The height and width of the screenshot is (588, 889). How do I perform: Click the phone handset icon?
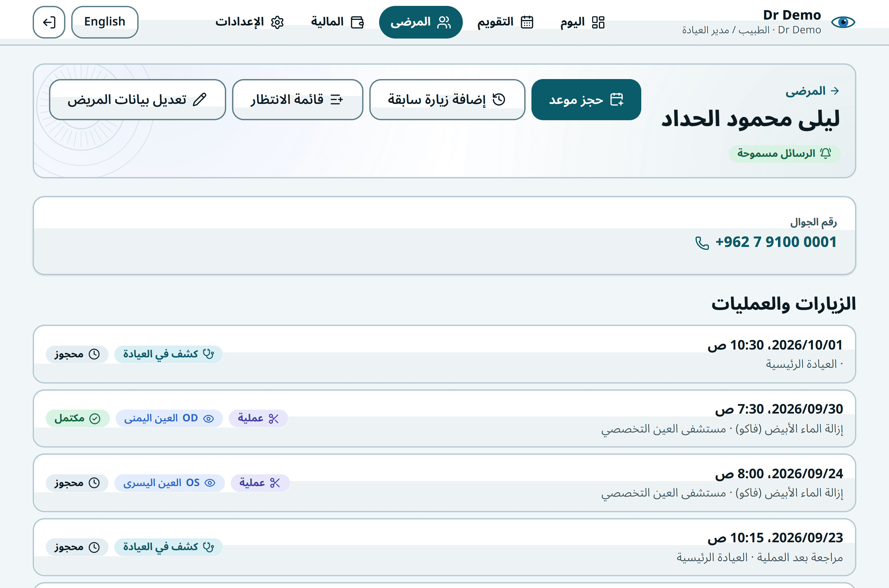click(702, 243)
